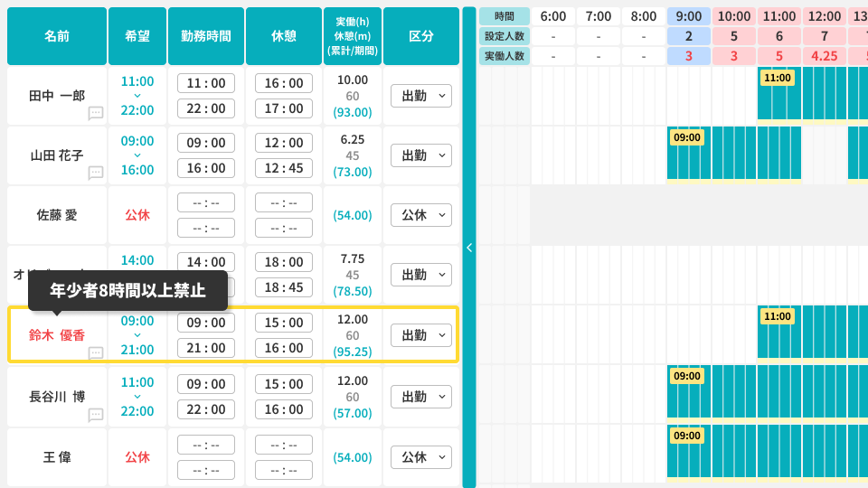Edit 長谷川 博 work start time 09:00

point(206,384)
